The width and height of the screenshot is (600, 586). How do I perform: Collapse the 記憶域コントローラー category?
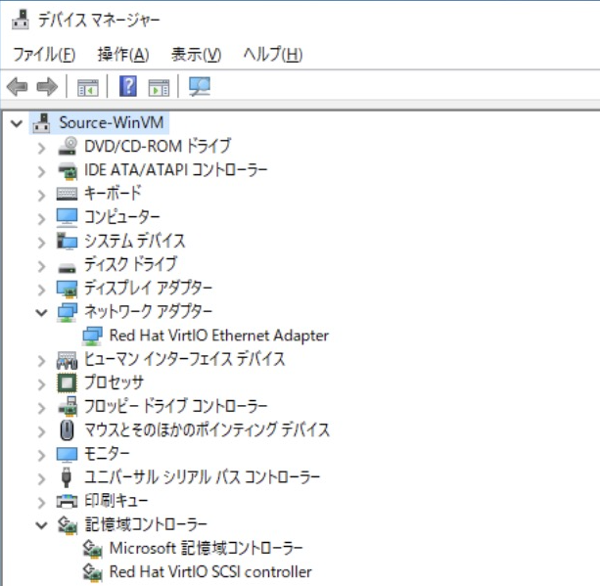(42, 526)
